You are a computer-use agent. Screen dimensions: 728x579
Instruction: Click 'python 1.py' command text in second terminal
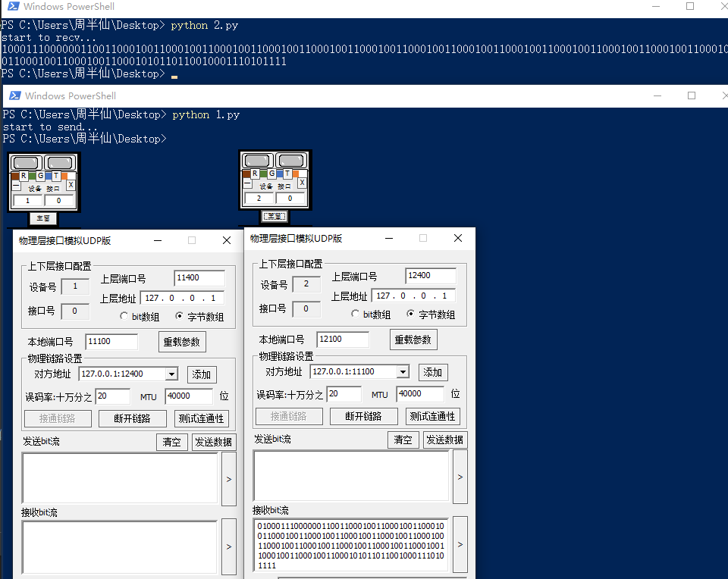pyautogui.click(x=206, y=115)
